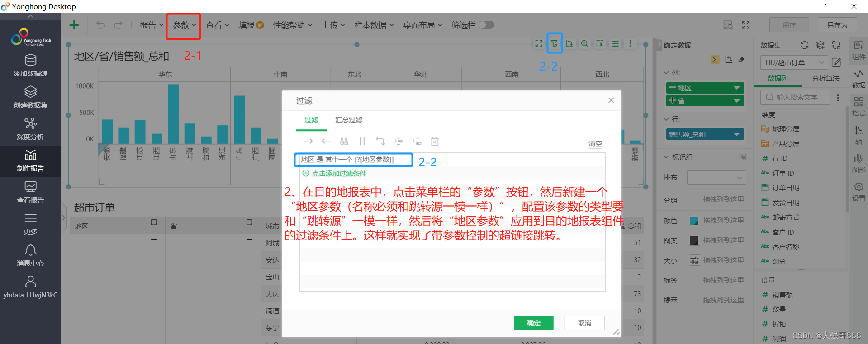Collapse the 标记组 section
This screenshot has width=868, height=344.
point(666,157)
